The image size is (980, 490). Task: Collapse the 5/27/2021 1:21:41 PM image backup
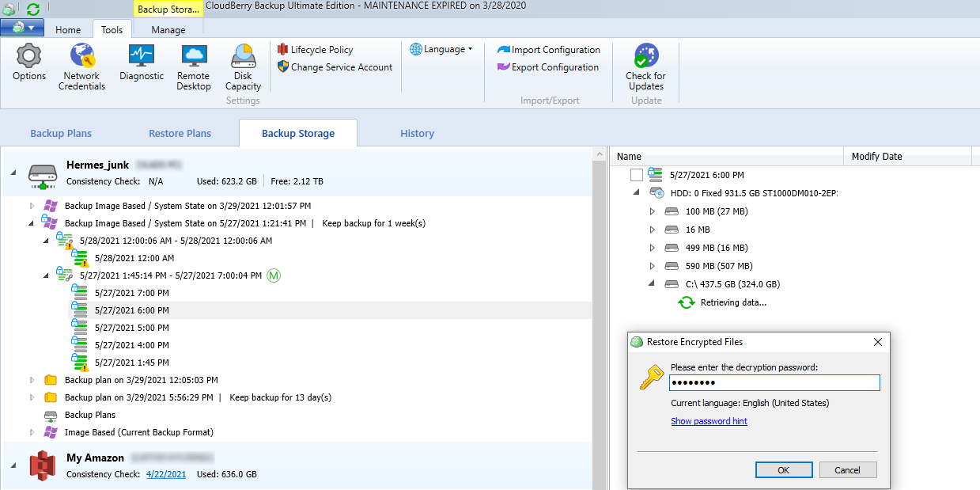[x=32, y=223]
